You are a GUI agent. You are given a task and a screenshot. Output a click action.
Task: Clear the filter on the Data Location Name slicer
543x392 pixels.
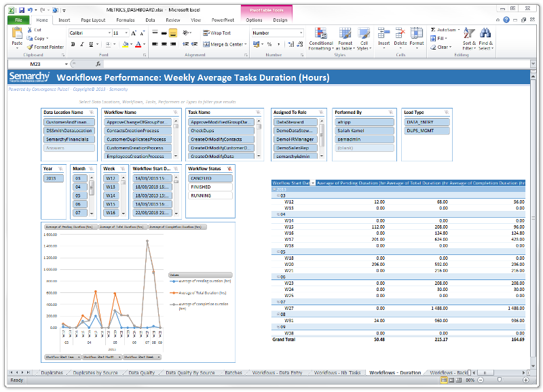tap(92, 113)
